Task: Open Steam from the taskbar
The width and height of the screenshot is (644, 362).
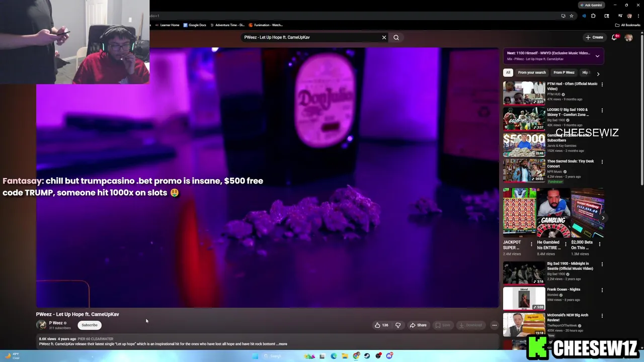Action: [367, 356]
